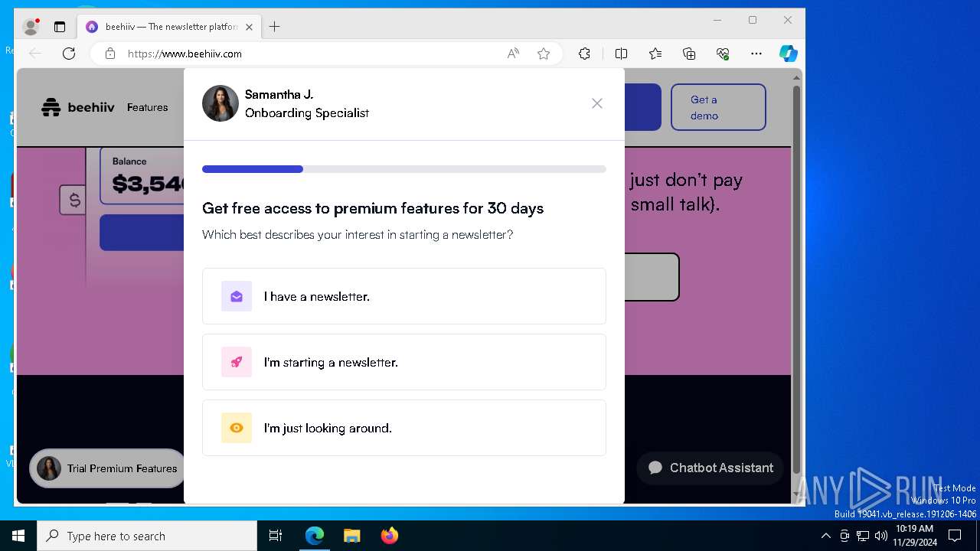Screen dimensions: 980x551
Task: Open Read aloud in address bar
Action: pos(513,54)
